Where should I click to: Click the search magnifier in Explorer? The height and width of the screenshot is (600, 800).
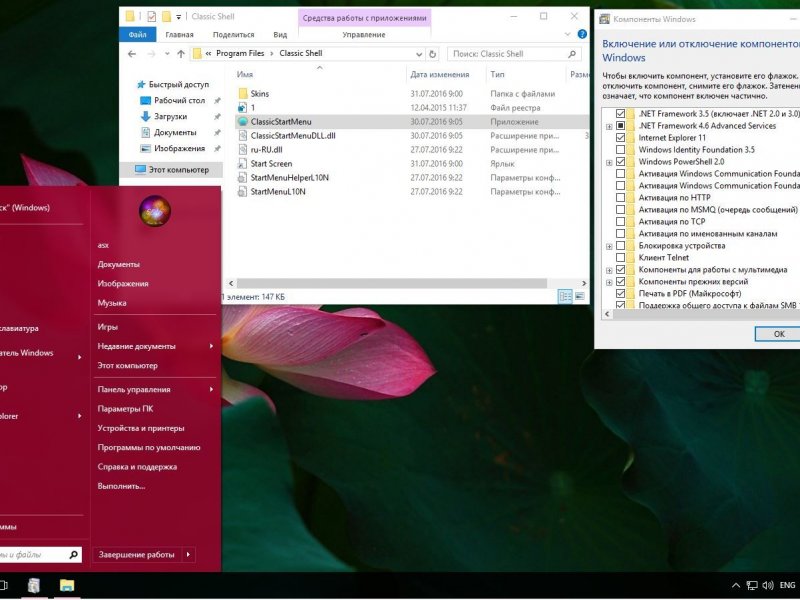click(x=572, y=54)
